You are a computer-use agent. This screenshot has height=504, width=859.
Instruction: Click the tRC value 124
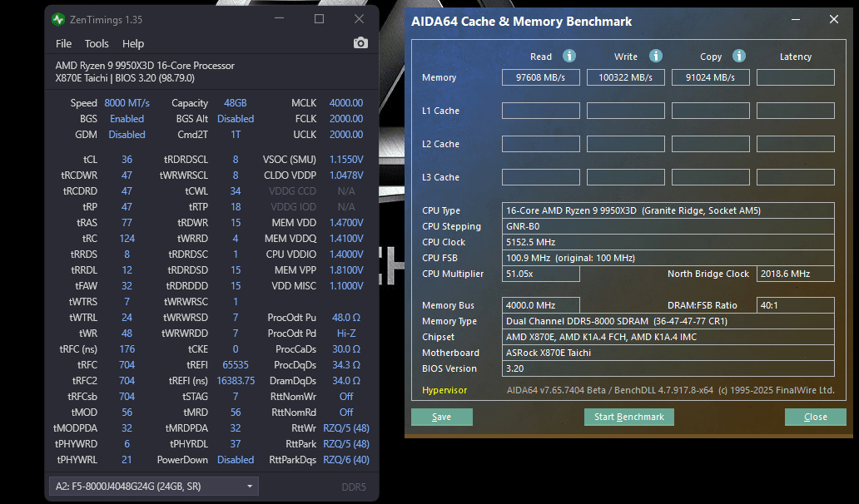click(x=127, y=239)
